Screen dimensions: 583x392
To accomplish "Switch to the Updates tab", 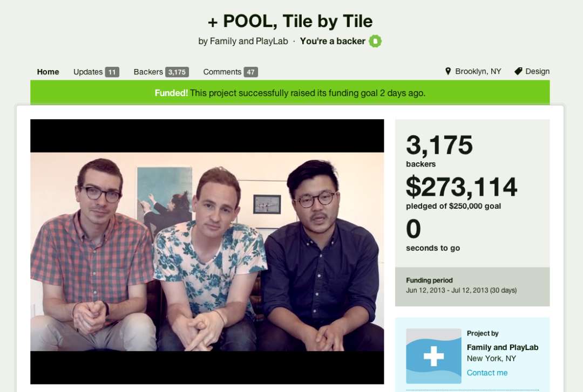I will point(88,72).
